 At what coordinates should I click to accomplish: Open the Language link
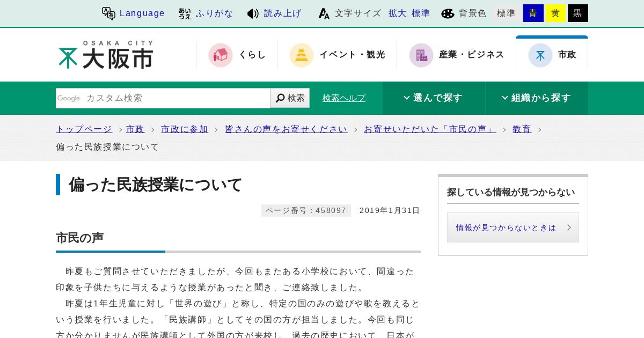coord(142,13)
